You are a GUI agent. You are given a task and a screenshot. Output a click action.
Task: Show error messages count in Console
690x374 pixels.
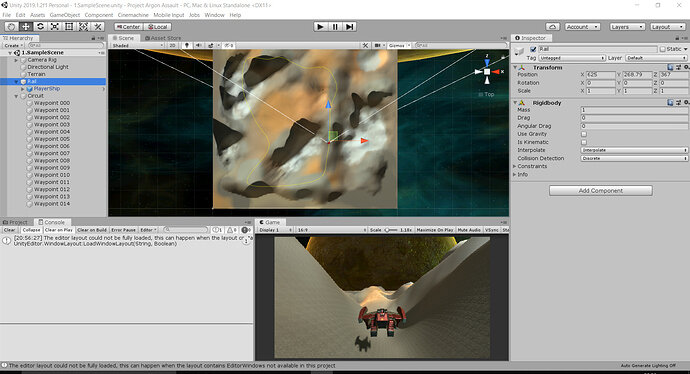[246, 230]
